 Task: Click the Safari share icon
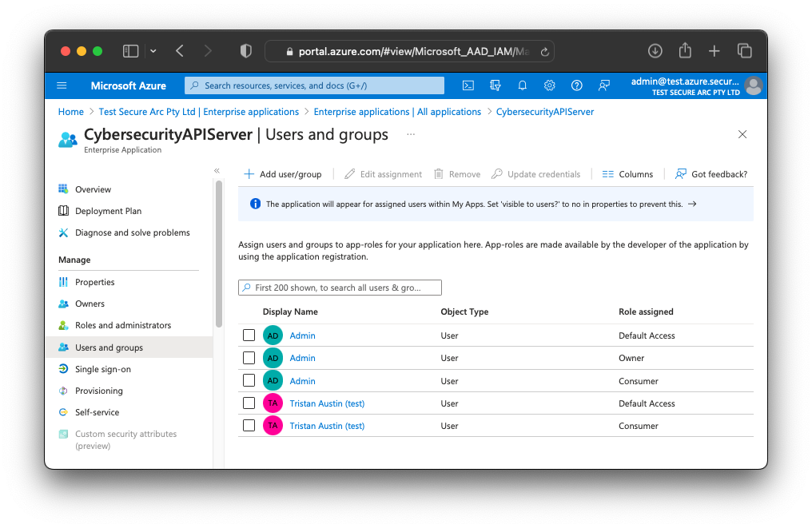click(x=685, y=50)
